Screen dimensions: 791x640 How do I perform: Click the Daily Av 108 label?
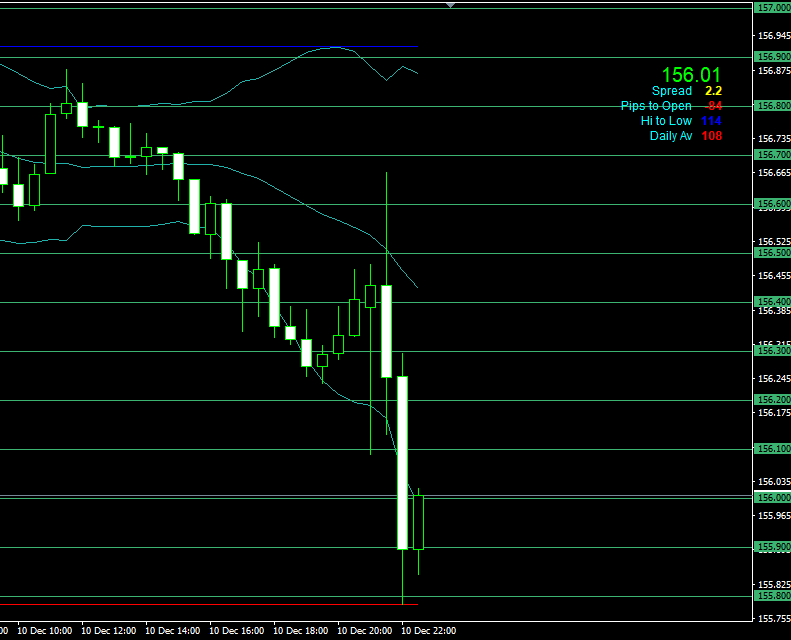pyautogui.click(x=685, y=136)
